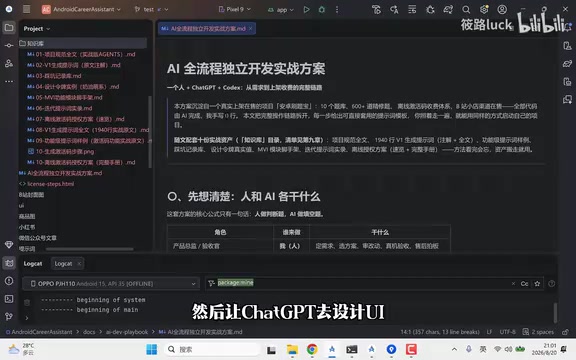Screen dimensions: 576x360
Task: Close the second Logcat tab
Action: [79, 264]
